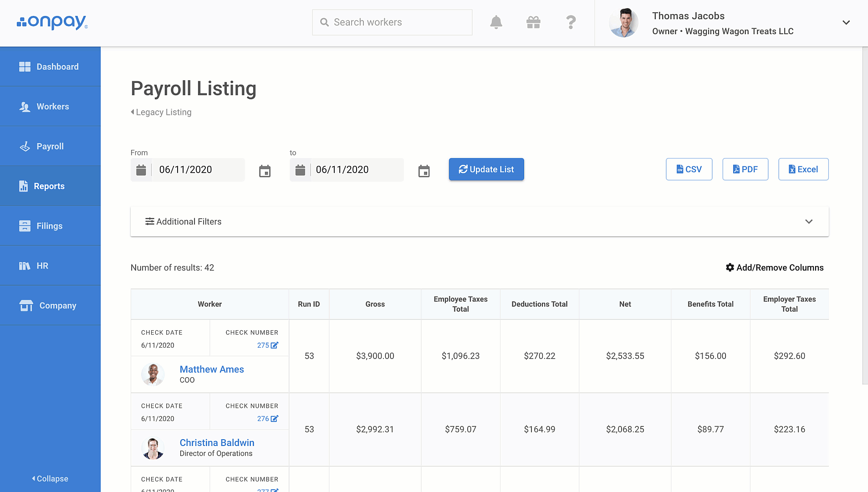The width and height of the screenshot is (868, 492).
Task: Click the page vertical scrollbar
Action: coord(865,215)
